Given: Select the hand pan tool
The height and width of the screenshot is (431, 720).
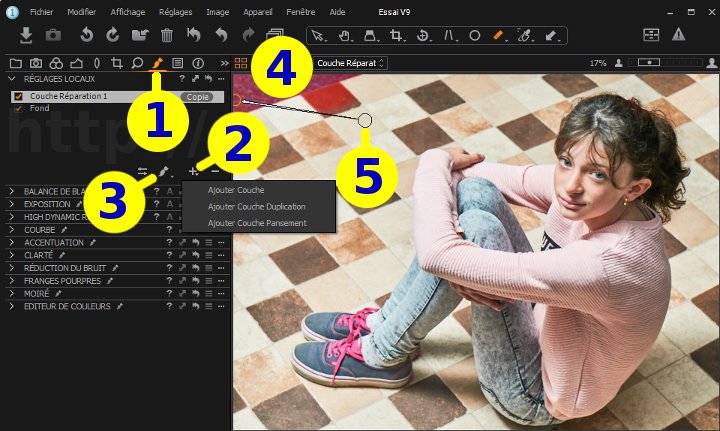Looking at the screenshot, I should (x=344, y=35).
